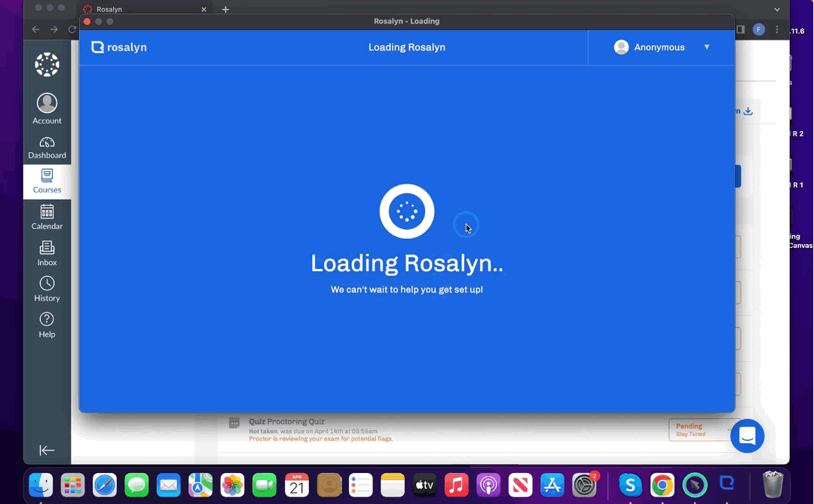Screen dimensions: 814x504
Task: Click the browser back arrow
Action: (x=35, y=29)
